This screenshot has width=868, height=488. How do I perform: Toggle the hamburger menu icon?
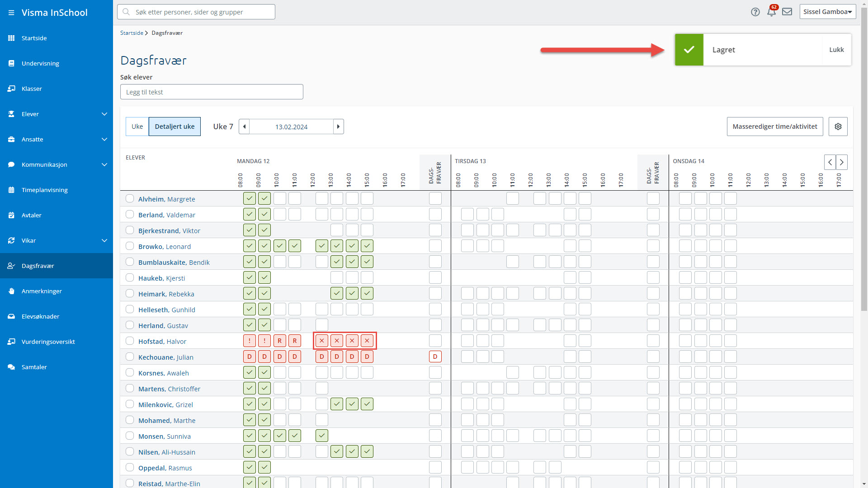point(11,13)
